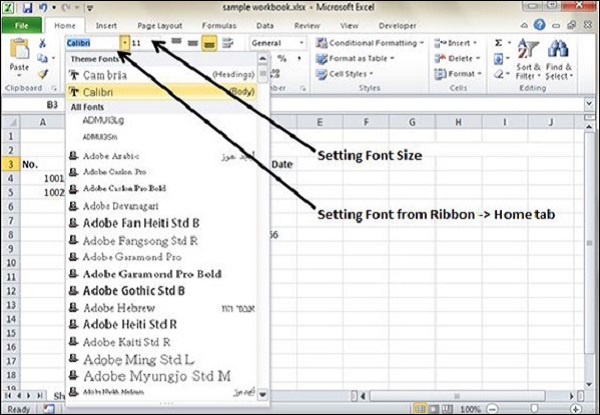Click the Paste clipboard icon
The image size is (600, 415).
tap(19, 50)
